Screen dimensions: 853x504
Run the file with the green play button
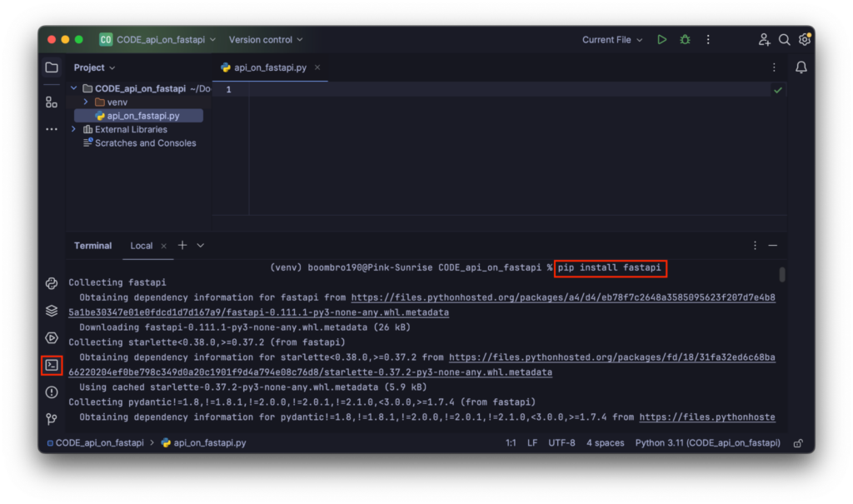(661, 39)
